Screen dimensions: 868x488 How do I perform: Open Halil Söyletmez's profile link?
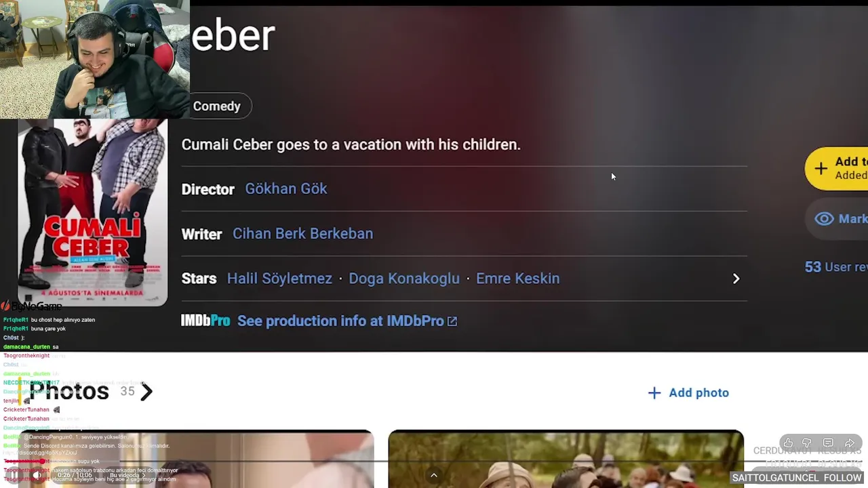[x=279, y=279]
